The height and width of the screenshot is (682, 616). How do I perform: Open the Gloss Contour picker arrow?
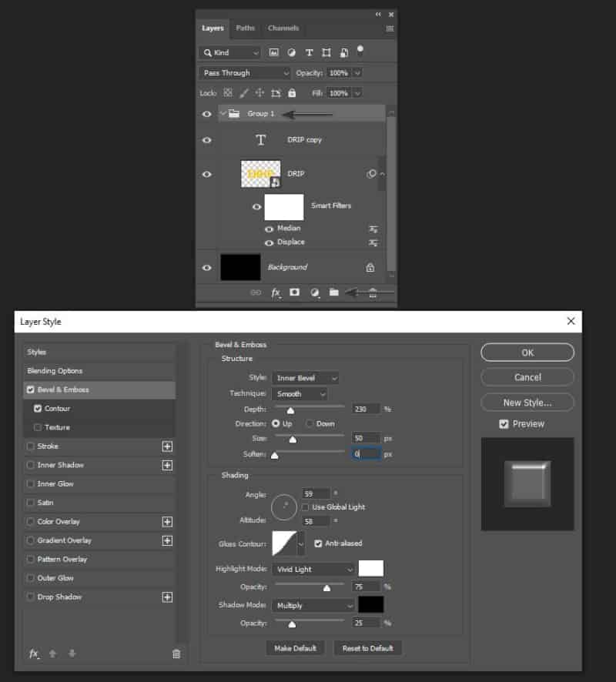(300, 544)
